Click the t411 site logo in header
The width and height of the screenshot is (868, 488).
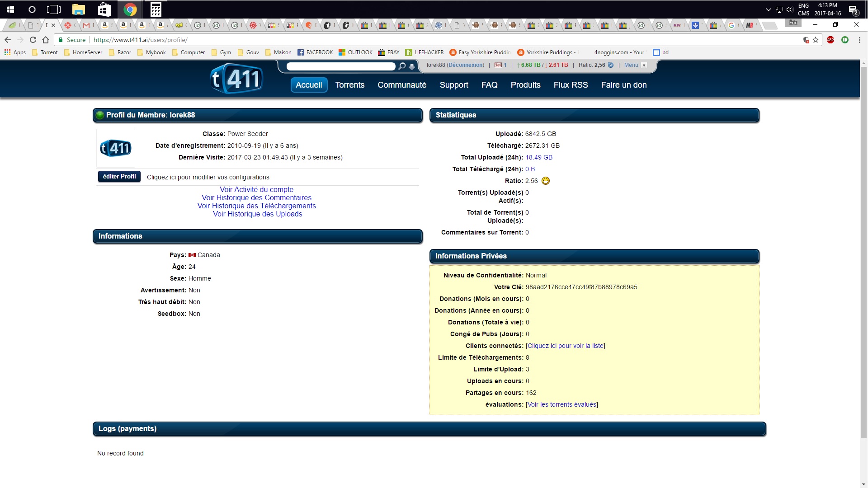coord(236,79)
